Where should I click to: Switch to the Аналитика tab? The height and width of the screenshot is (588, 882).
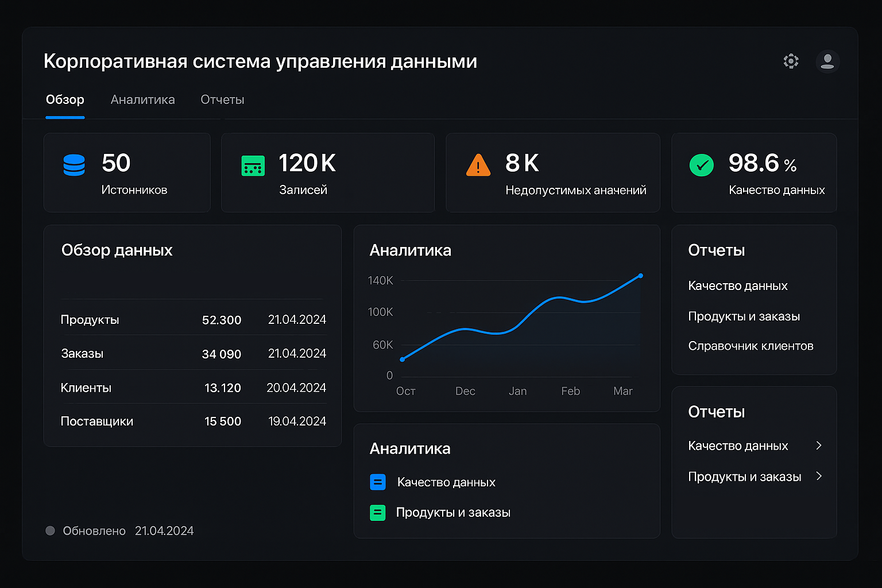coord(142,100)
